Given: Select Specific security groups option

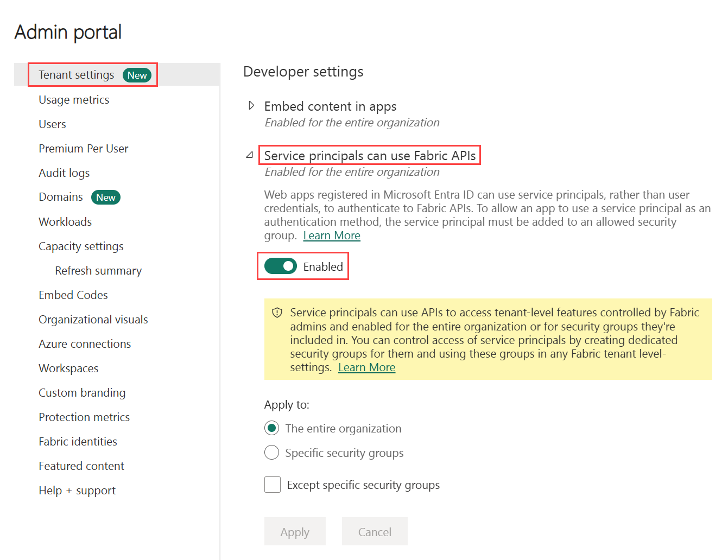Looking at the screenshot, I should [271, 452].
